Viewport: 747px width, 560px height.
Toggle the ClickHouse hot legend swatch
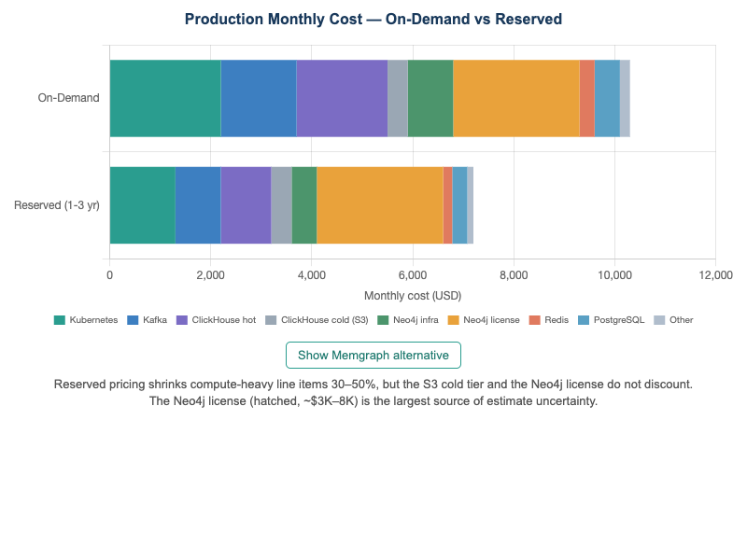click(x=182, y=320)
